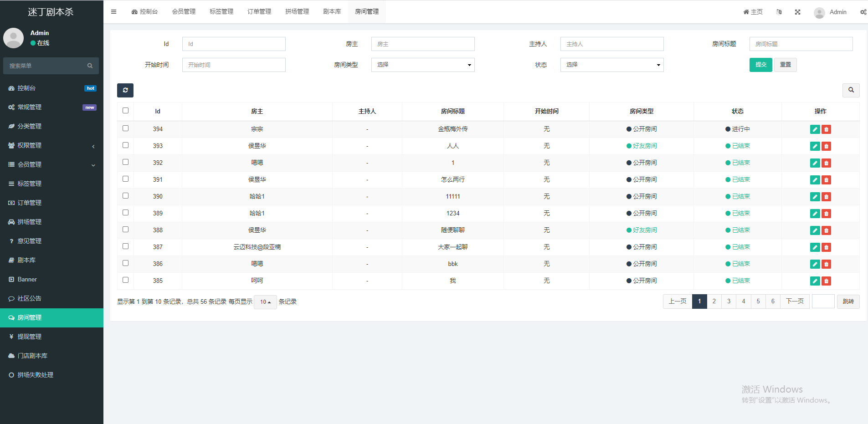Click green edit icon for room 388

point(815,230)
